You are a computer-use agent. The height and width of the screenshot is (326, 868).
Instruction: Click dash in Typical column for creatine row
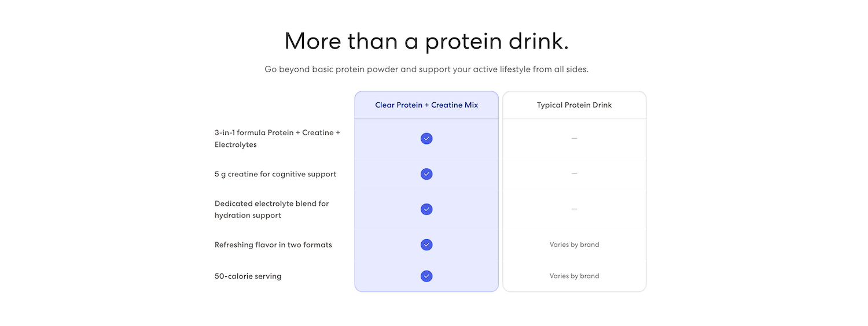tap(574, 174)
